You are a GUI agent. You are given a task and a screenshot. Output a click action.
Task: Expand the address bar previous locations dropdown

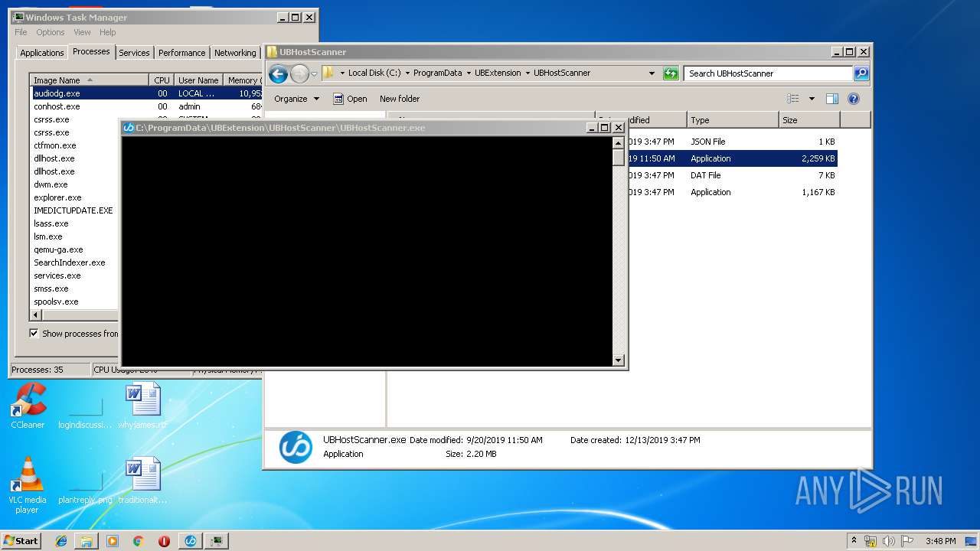652,73
